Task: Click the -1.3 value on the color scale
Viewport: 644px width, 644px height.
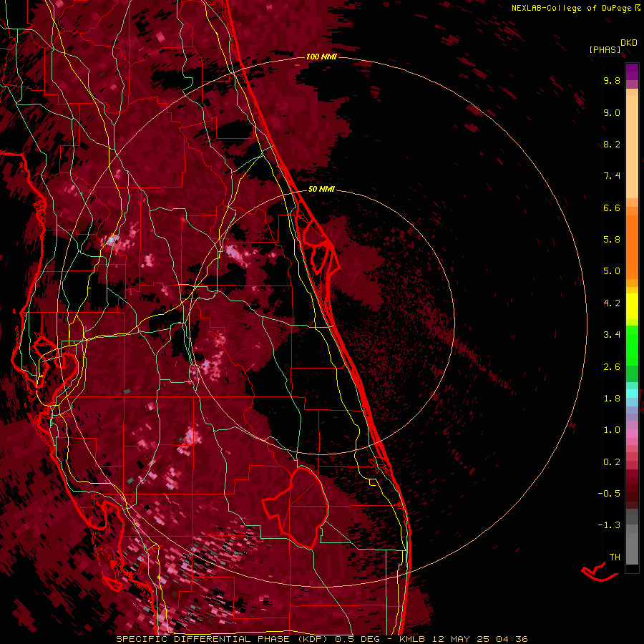Action: click(x=609, y=525)
